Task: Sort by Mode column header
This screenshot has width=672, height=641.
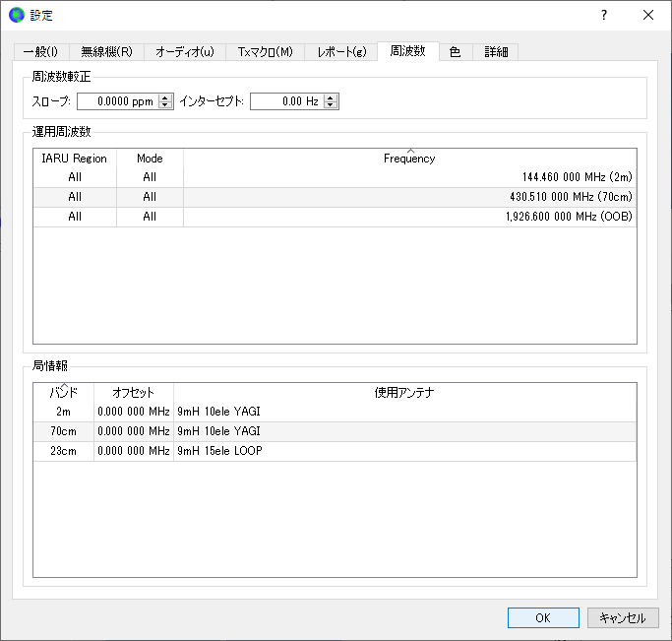Action: 150,159
